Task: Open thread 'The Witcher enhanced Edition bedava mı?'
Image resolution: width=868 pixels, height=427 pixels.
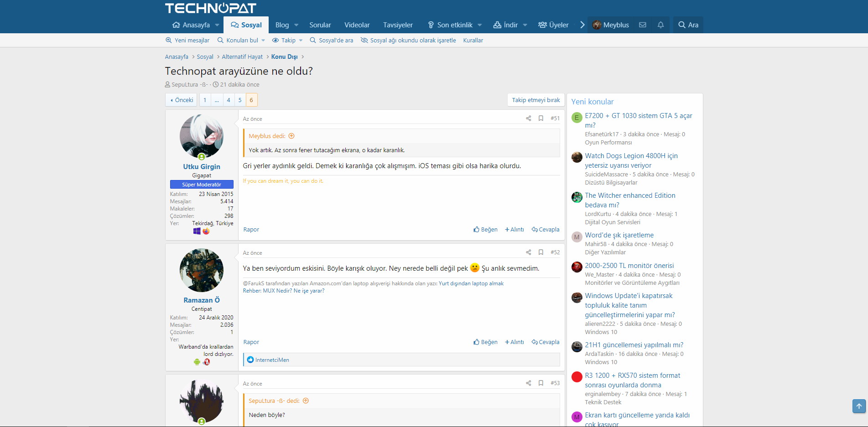Action: coord(630,200)
